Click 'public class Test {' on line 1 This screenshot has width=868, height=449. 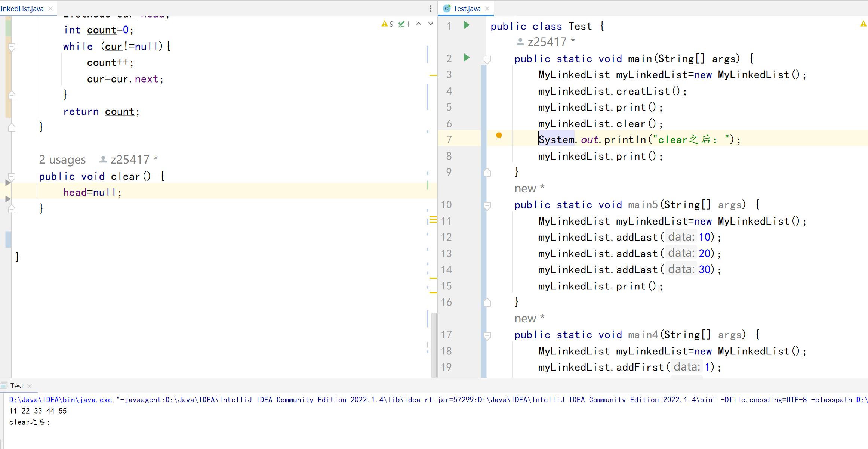[547, 26]
